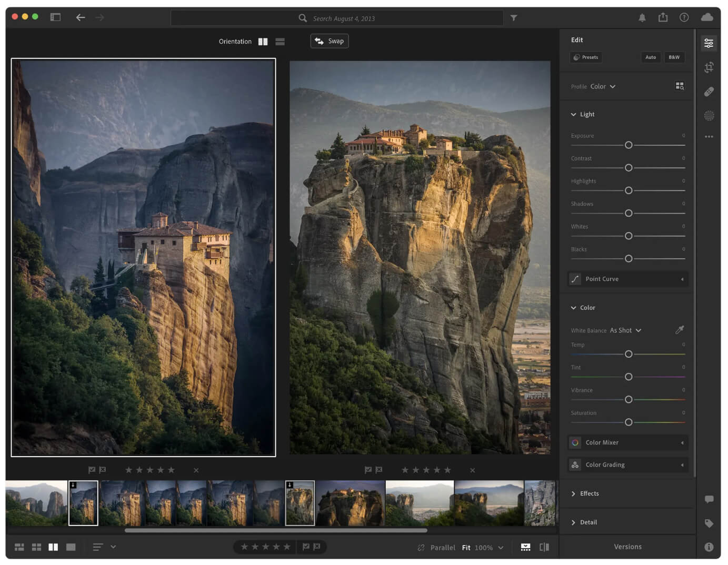Flag left photo as rejected
Viewport: 728px width, 565px height.
point(103,470)
